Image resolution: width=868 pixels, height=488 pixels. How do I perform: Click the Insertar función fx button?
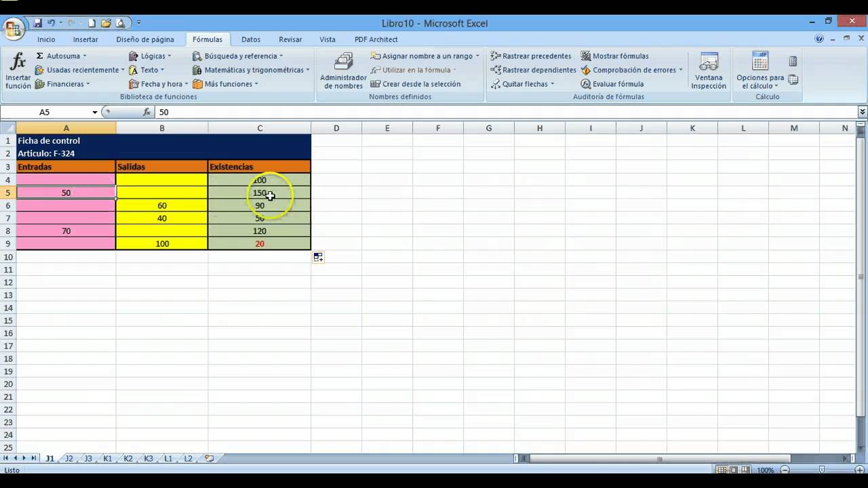(x=18, y=71)
